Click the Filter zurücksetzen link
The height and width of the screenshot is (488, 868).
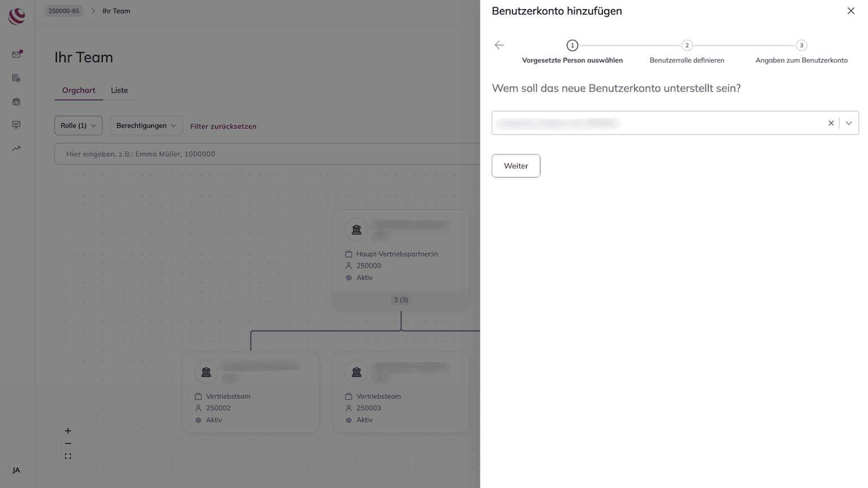pyautogui.click(x=223, y=127)
